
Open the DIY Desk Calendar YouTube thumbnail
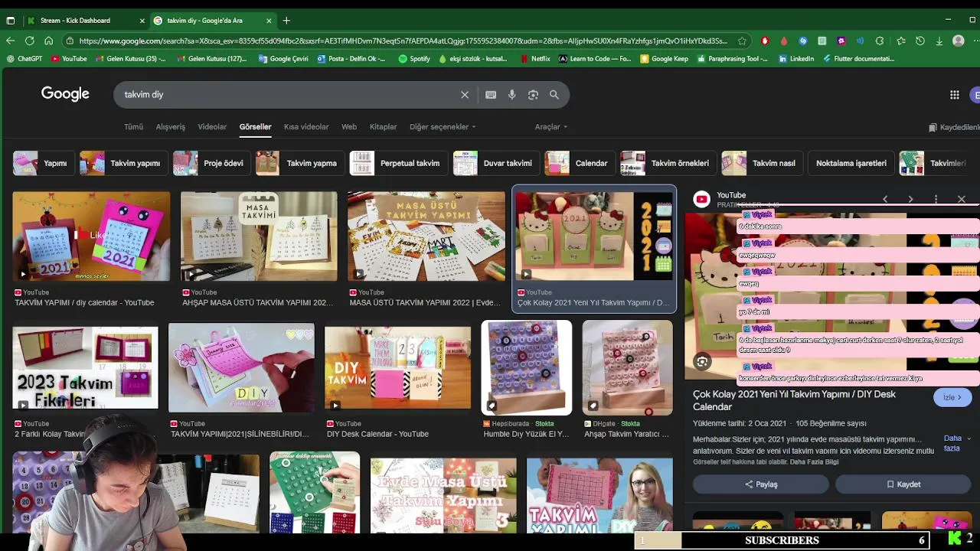tap(397, 367)
